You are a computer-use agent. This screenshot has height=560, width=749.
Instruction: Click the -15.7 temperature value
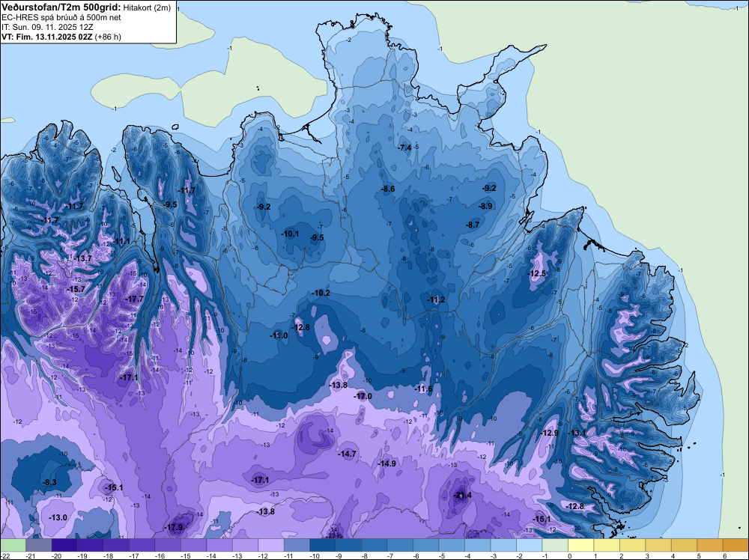pos(76,289)
